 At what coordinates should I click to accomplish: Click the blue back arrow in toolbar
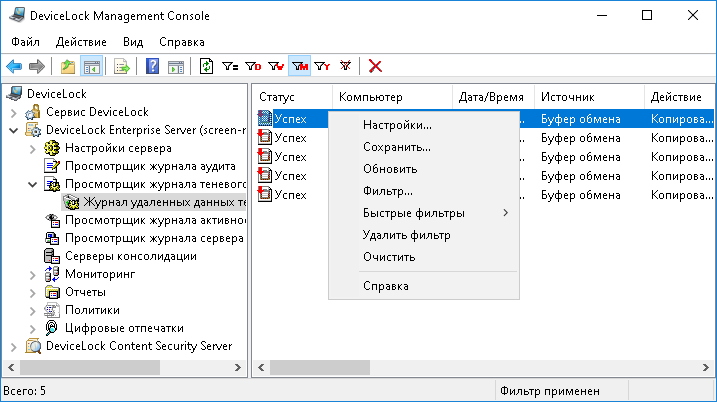pyautogui.click(x=14, y=67)
